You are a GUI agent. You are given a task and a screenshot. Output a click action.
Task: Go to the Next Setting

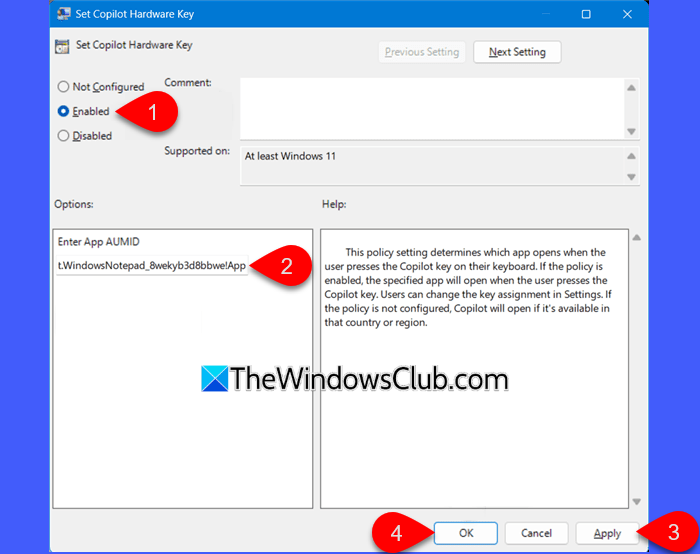click(x=517, y=52)
